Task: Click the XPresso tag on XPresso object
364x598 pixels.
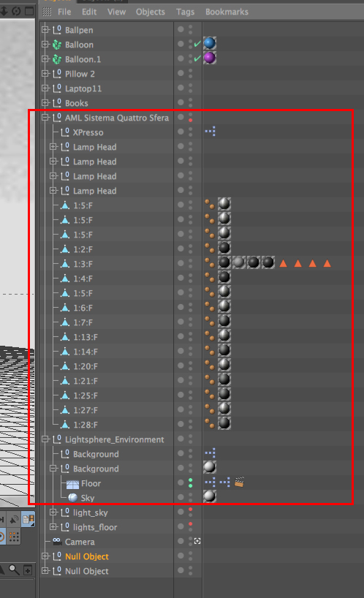Action: 210,132
